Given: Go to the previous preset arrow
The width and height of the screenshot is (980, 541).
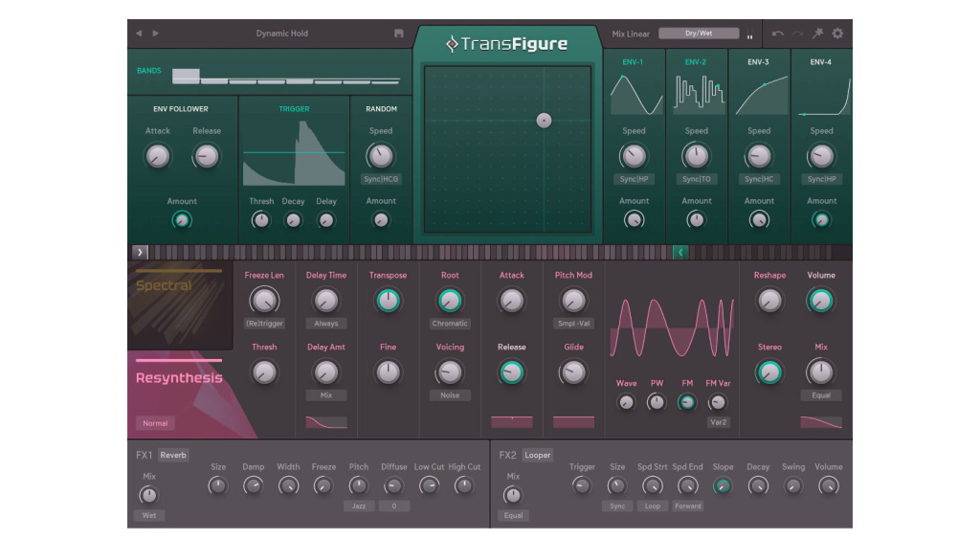Looking at the screenshot, I should coord(139,34).
